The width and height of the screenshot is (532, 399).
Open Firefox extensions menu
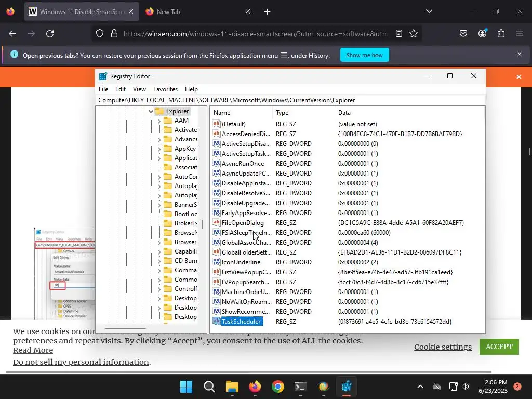[501, 33]
